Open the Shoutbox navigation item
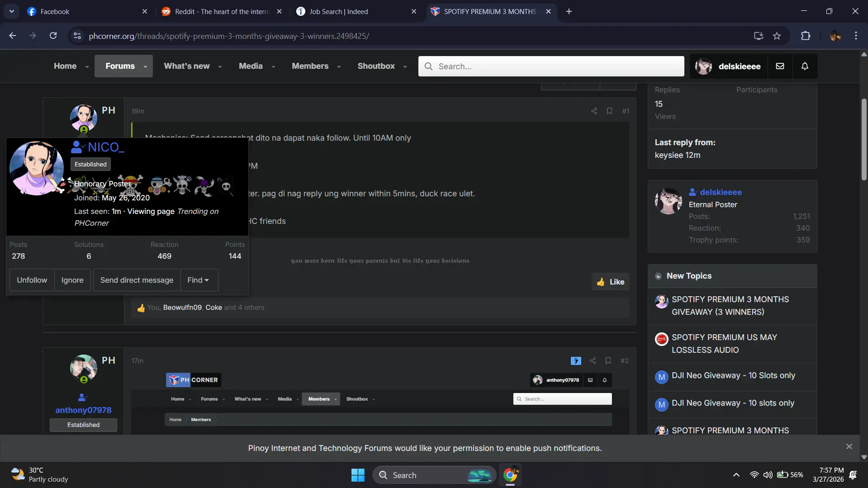 pyautogui.click(x=376, y=66)
